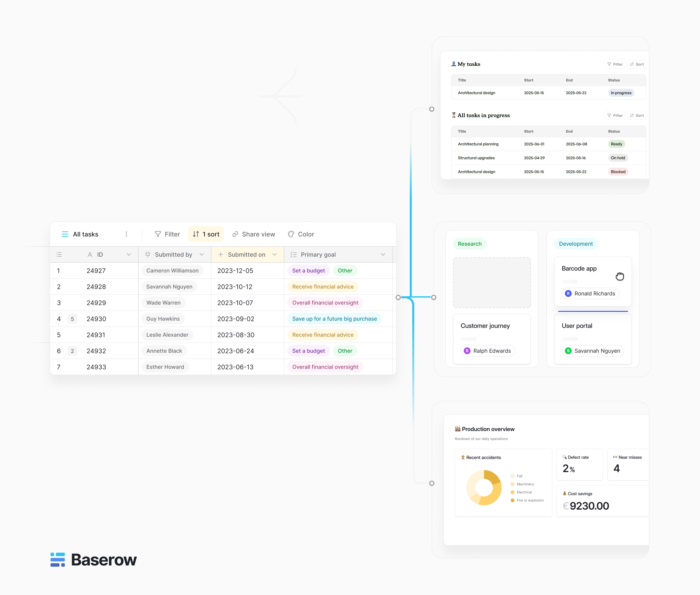This screenshot has height=595, width=700.
Task: Click the In progress status badge
Action: coord(621,93)
